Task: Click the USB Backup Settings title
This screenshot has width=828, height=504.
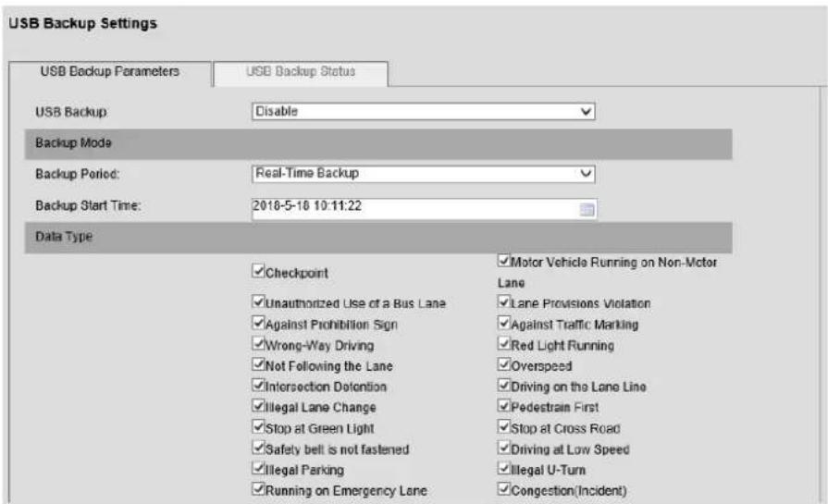Action: click(83, 24)
